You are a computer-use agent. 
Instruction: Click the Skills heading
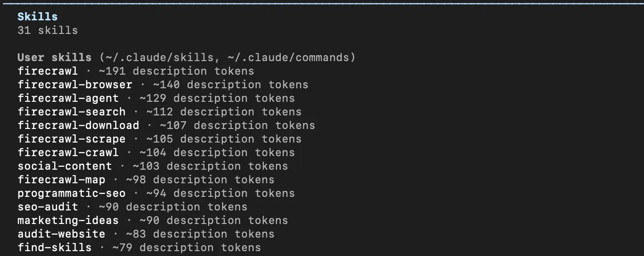(37, 16)
